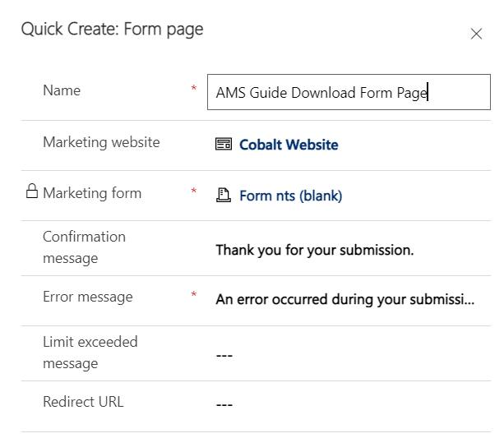Click the Name field label

point(62,90)
